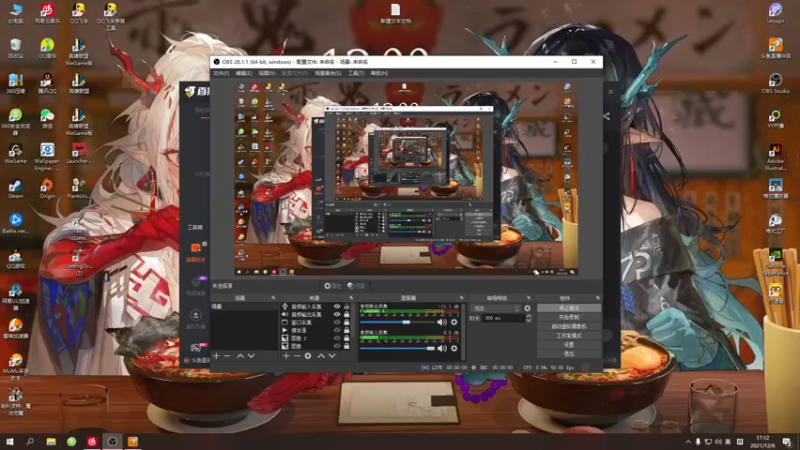Toggle visibility eye of 窗口采集 source
This screenshot has height=450, width=800.
point(337,322)
